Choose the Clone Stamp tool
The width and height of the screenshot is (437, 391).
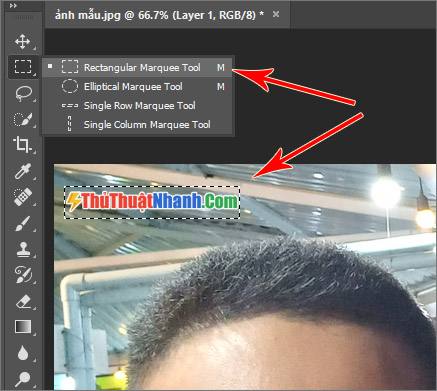click(23, 249)
